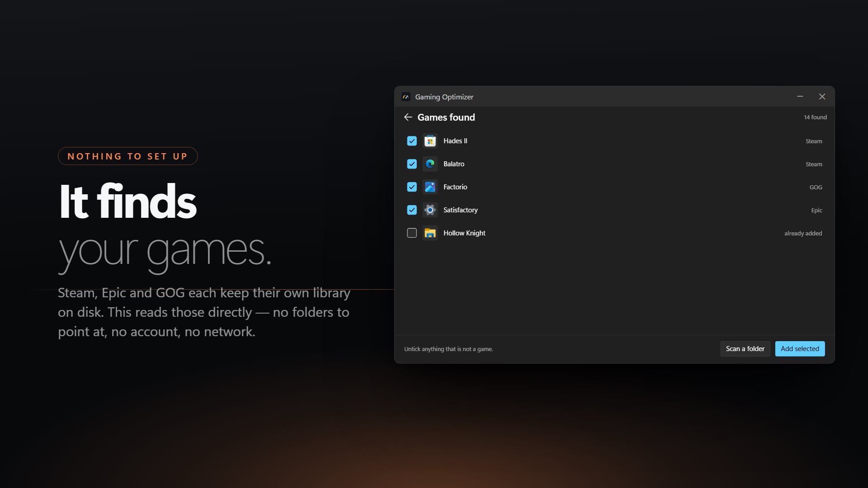Click the Scan a folder button

[745, 349]
